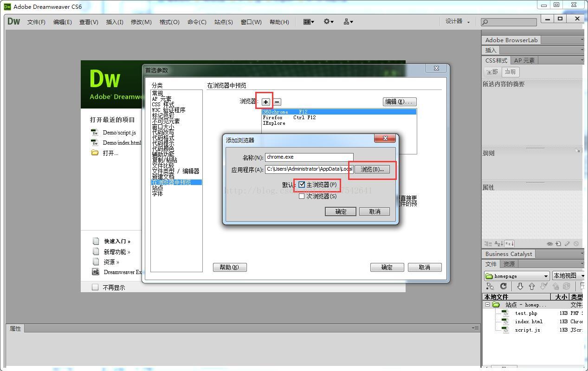Click the put files up-arrow icon

point(532,287)
